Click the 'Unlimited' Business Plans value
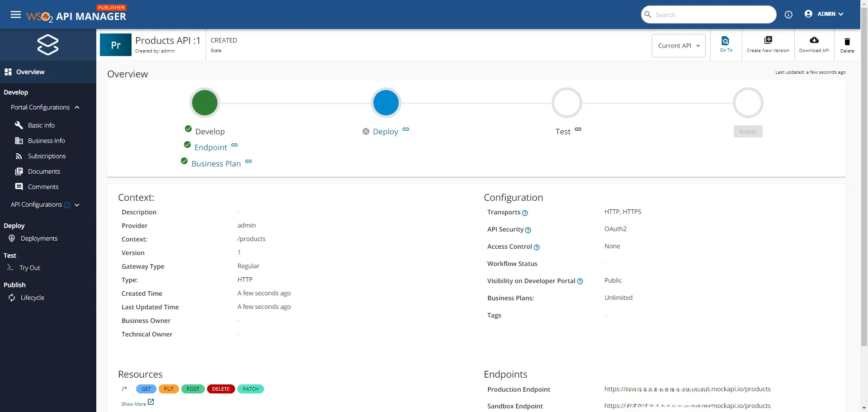Screen dimensions: 868x412 [x=618, y=298]
